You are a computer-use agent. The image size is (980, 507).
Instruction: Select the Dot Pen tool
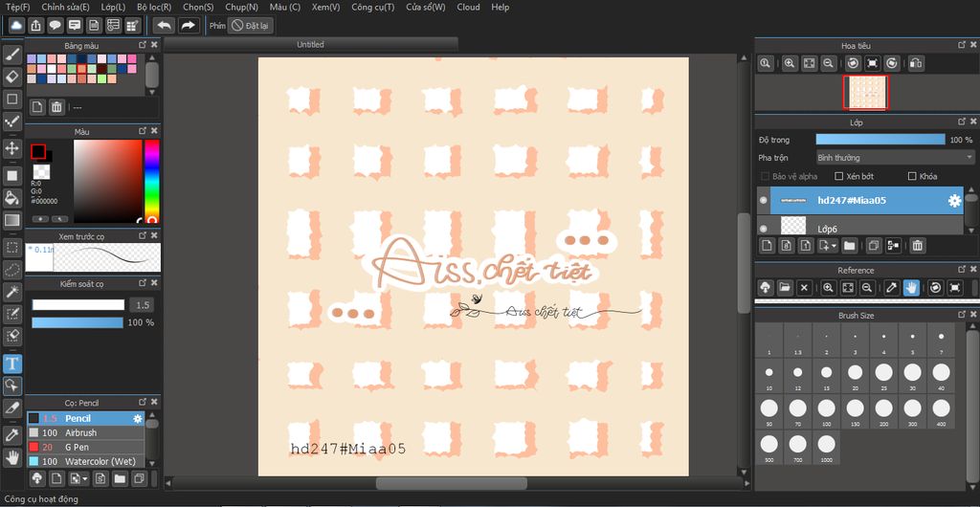11,121
